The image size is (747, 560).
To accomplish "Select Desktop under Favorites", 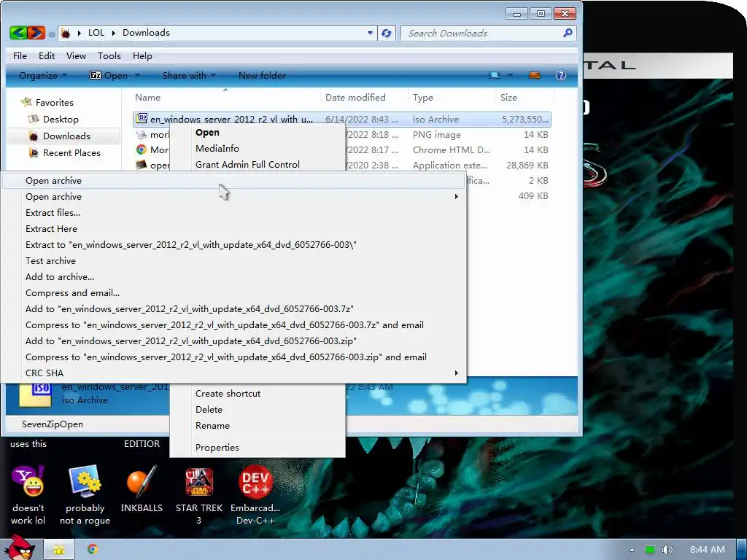I will (x=61, y=119).
